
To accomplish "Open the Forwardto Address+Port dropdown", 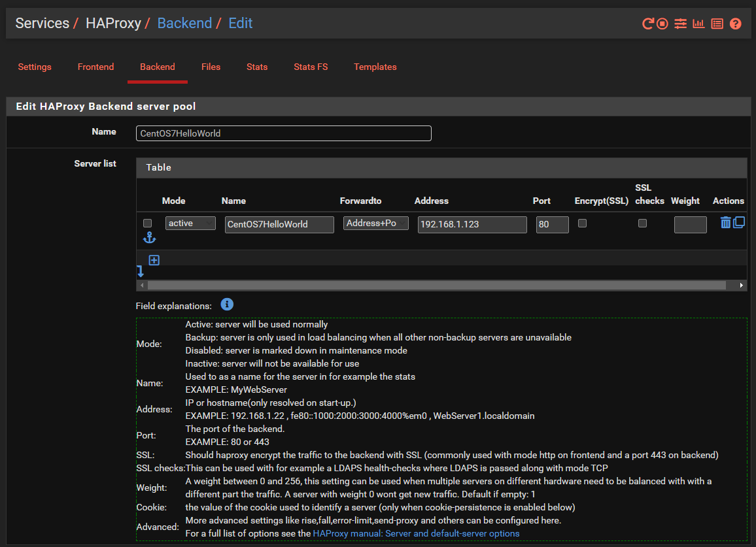I will pyautogui.click(x=375, y=223).
